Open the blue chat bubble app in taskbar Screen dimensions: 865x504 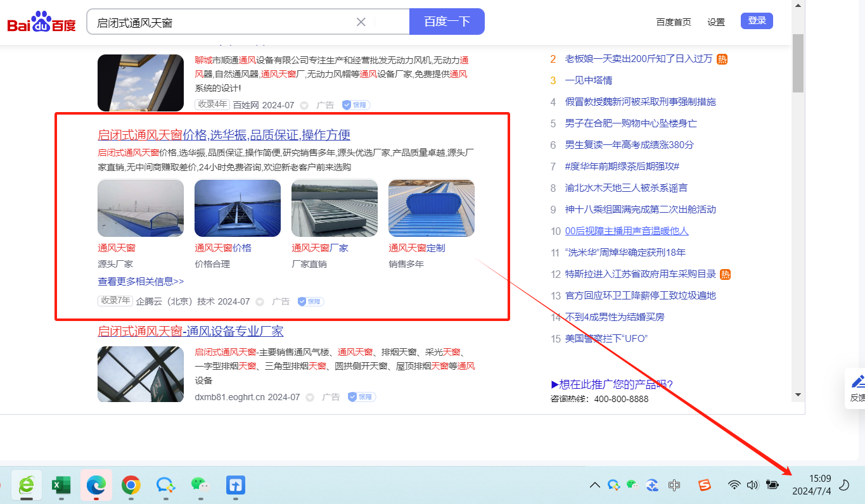165,485
